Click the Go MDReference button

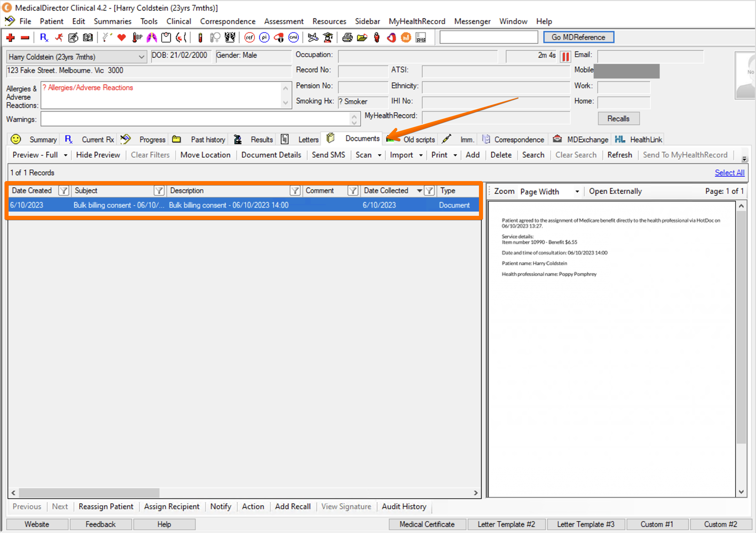[578, 37]
